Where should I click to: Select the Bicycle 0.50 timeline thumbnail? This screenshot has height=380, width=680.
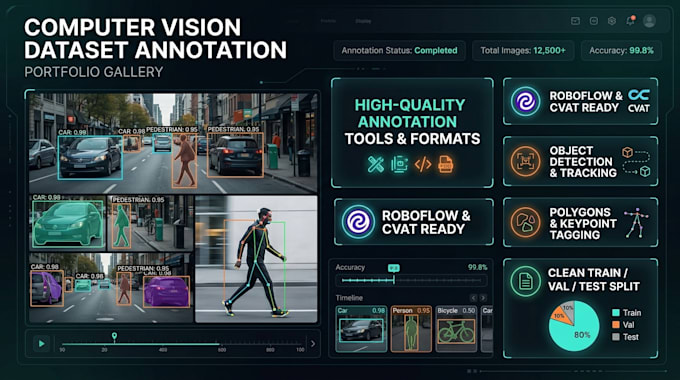click(456, 329)
